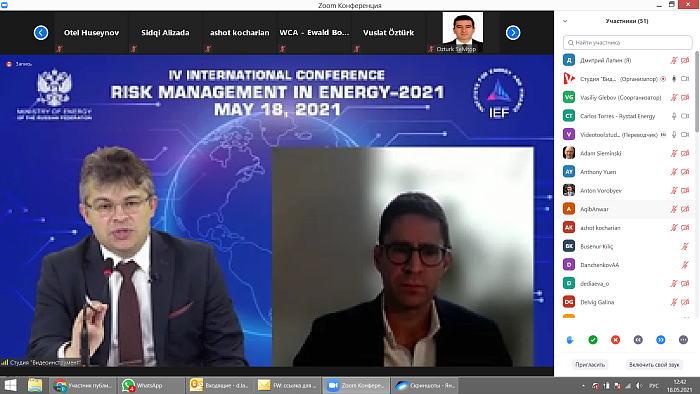This screenshot has width=700, height=394.
Task: Click the 'go slower' rewind reaction icon
Action: 638,340
